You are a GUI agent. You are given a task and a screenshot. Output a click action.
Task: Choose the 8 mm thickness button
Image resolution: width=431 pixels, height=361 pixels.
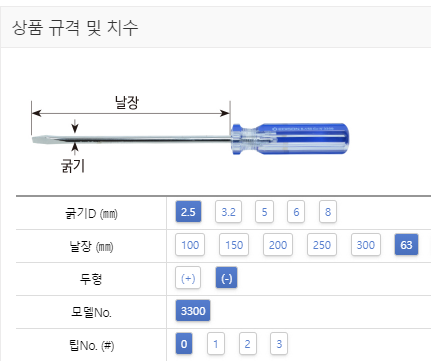tap(328, 212)
